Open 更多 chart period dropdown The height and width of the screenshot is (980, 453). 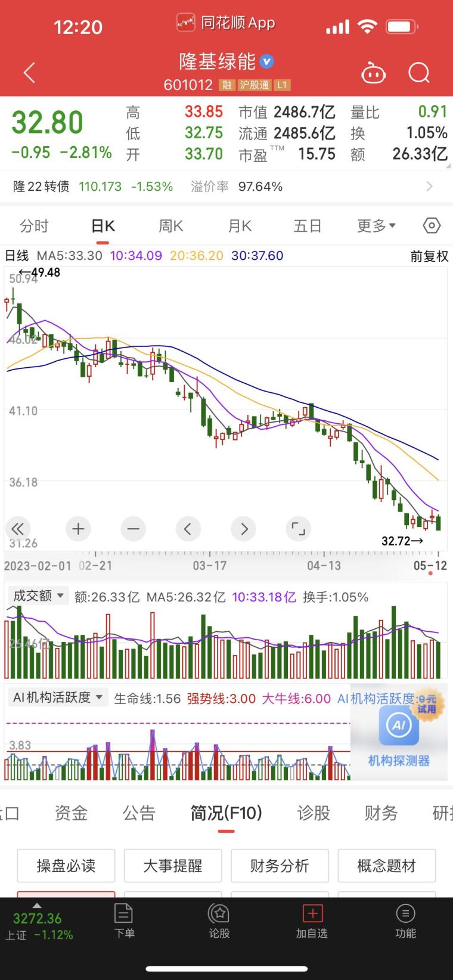376,226
